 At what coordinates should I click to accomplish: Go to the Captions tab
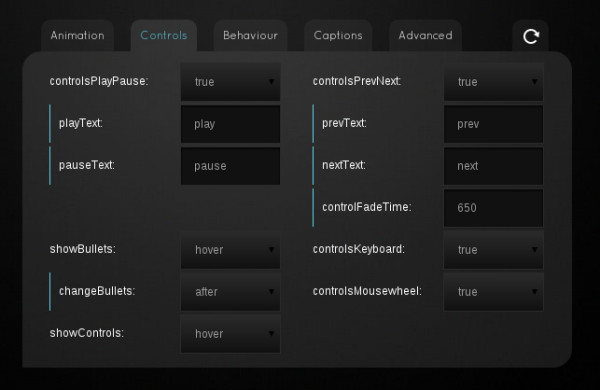(x=338, y=36)
